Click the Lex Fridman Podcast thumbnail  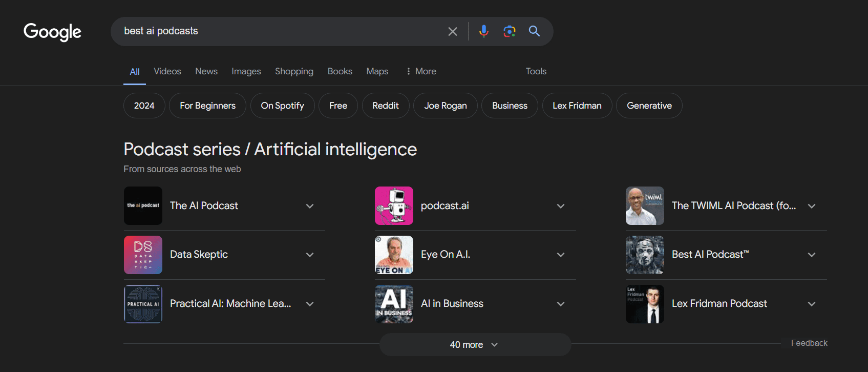pyautogui.click(x=645, y=304)
